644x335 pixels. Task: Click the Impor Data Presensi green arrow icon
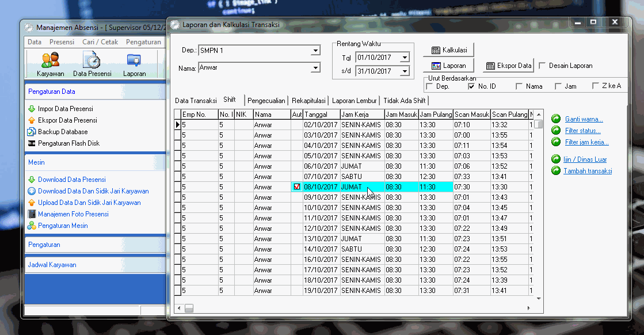[32, 109]
